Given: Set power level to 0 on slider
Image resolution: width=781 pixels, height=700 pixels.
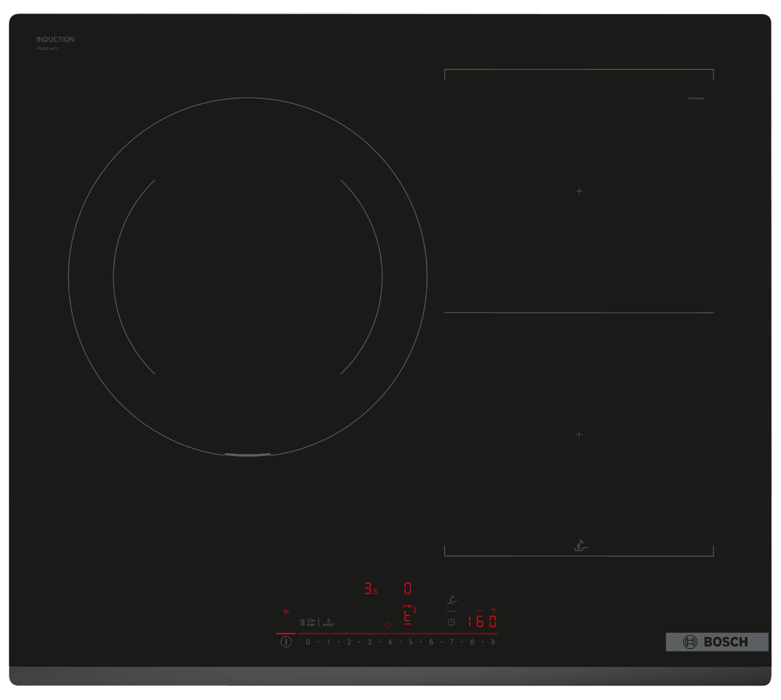Looking at the screenshot, I should [308, 642].
